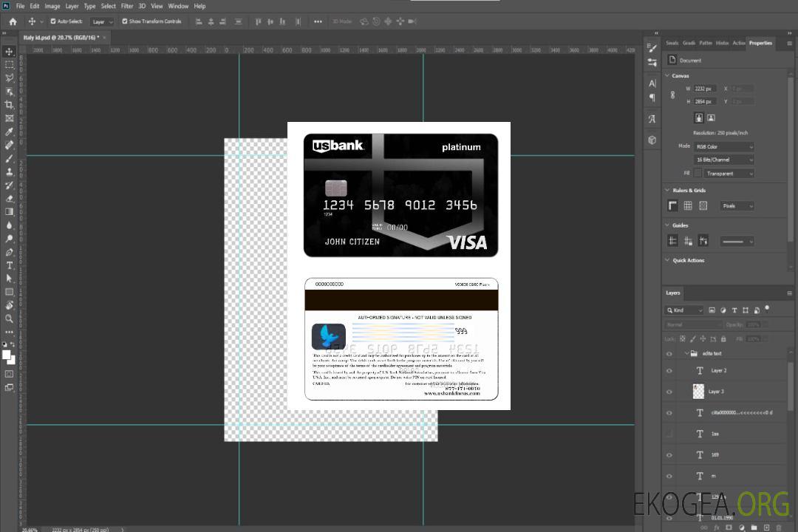This screenshot has height=532, width=798.
Task: Toggle Quick Mask mode icon
Action: pyautogui.click(x=9, y=374)
